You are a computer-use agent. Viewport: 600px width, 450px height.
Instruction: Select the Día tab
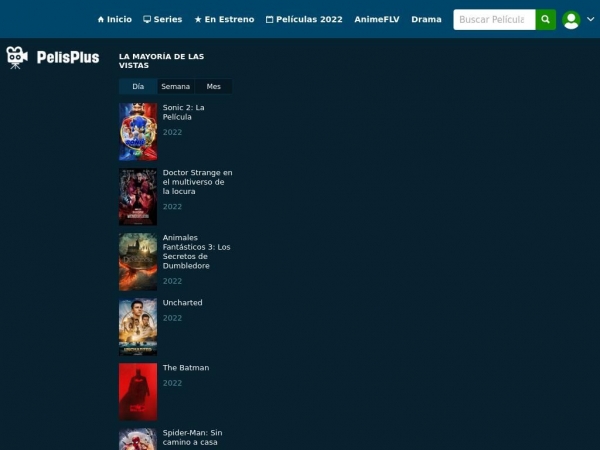pyautogui.click(x=138, y=86)
